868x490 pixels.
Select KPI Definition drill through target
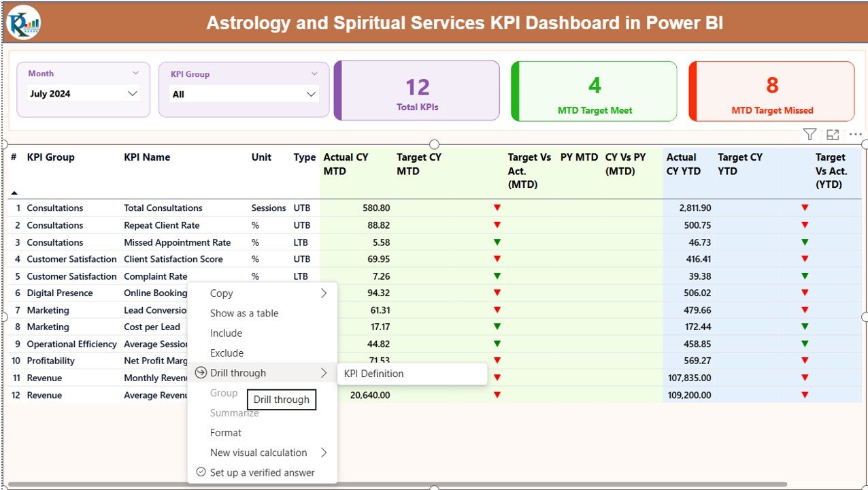tap(373, 374)
